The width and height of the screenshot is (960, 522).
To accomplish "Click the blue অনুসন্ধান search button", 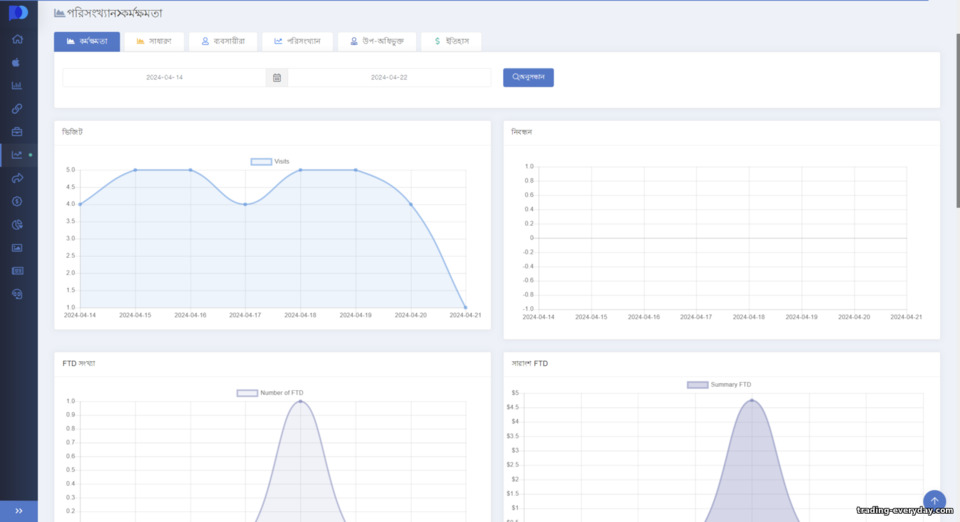I will (x=528, y=77).
